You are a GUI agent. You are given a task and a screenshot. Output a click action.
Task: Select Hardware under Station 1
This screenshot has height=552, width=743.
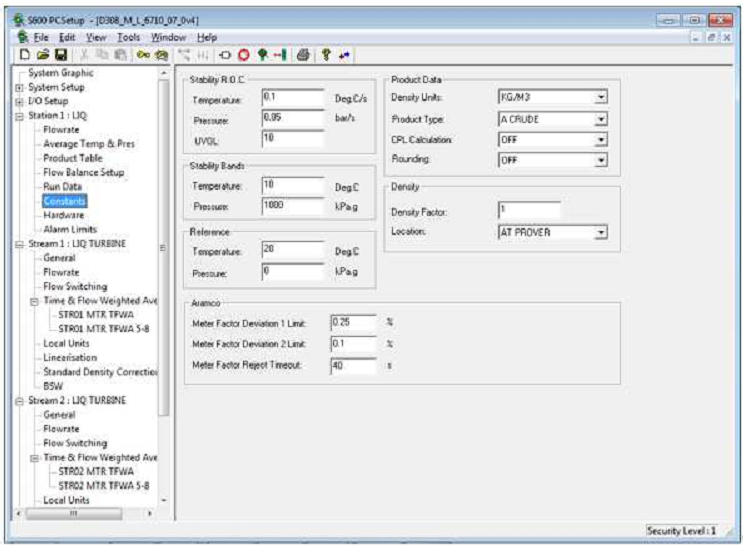coord(63,215)
